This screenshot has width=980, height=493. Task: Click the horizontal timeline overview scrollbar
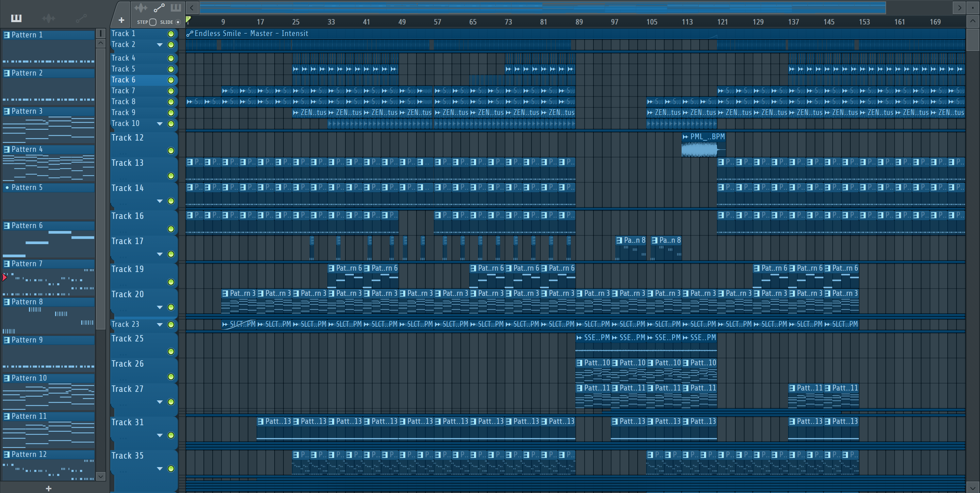[542, 7]
